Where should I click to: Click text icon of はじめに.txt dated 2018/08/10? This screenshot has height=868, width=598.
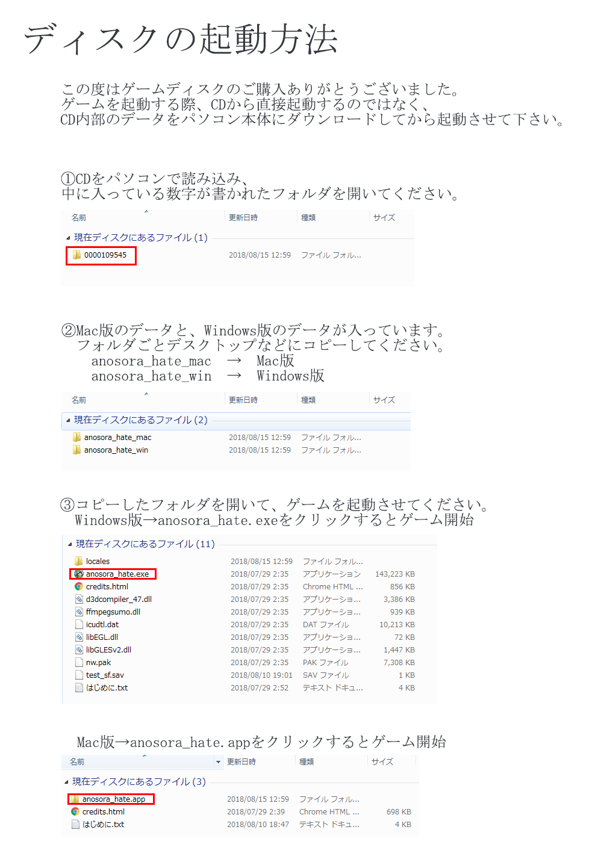click(75, 824)
